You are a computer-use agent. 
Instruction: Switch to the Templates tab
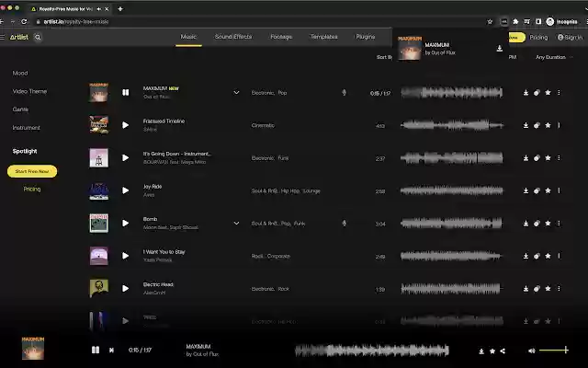click(323, 37)
